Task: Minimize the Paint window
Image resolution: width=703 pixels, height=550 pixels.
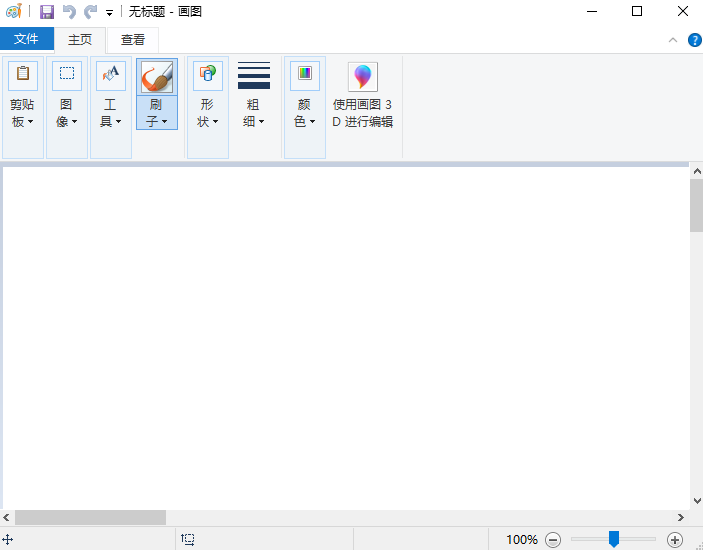Action: tap(592, 11)
